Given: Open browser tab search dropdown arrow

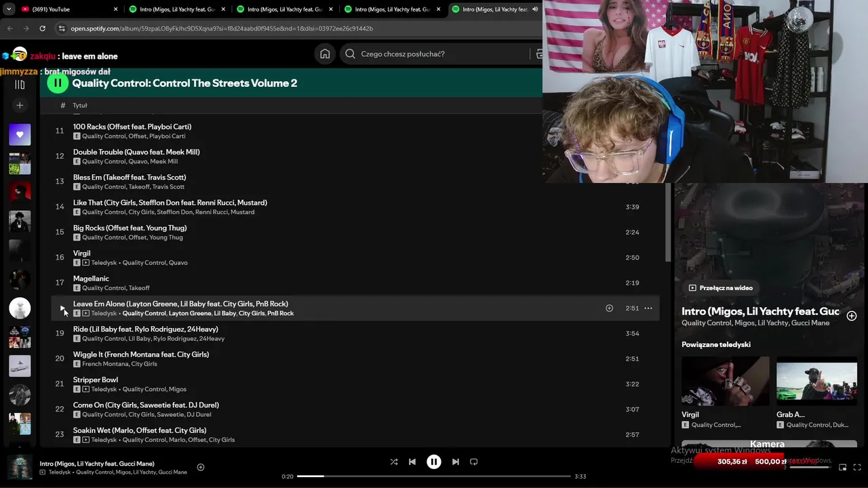Looking at the screenshot, I should (x=9, y=9).
